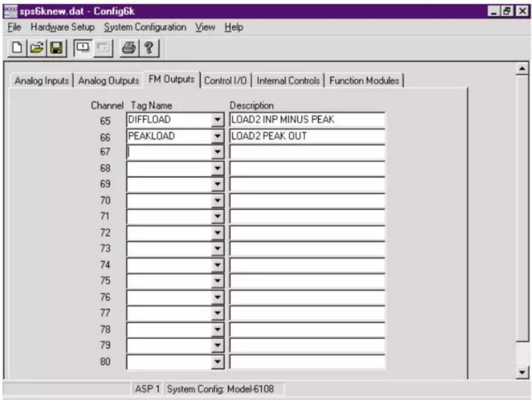Click the greyed second ASP toolbar icon

tap(103, 48)
